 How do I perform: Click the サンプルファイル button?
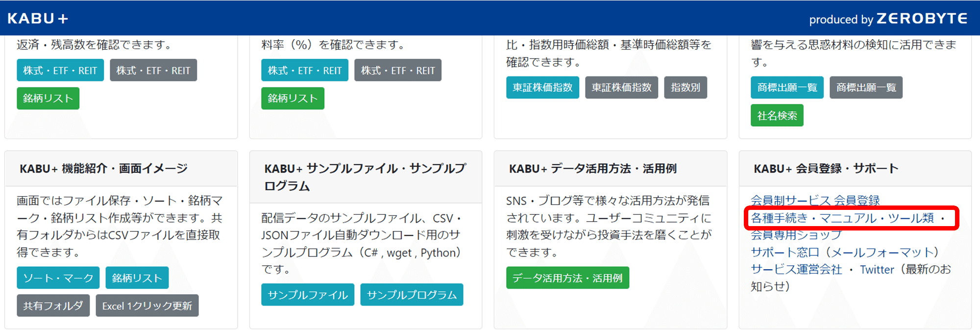(x=308, y=295)
